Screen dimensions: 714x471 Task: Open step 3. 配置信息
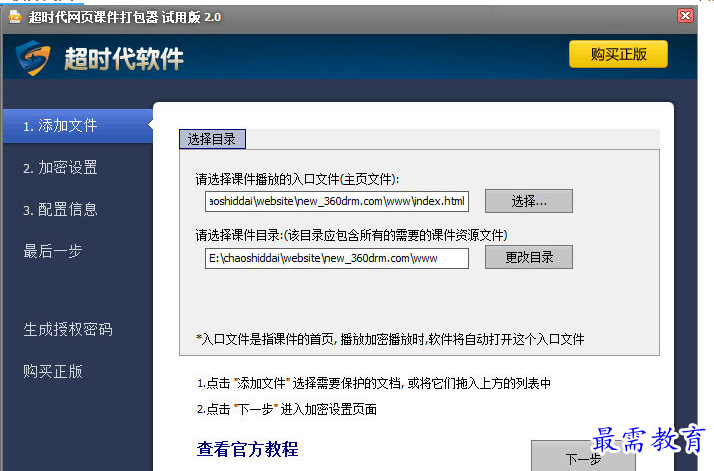click(60, 210)
